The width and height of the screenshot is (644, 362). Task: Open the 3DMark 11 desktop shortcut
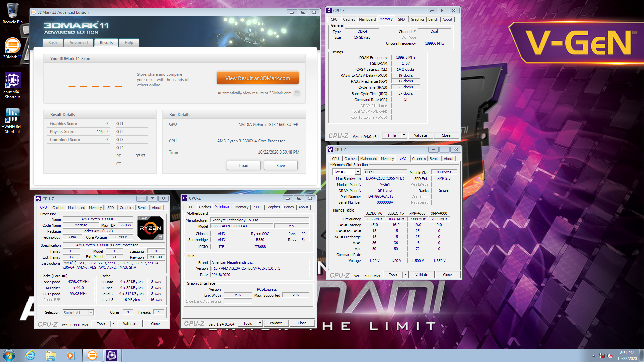[12, 48]
